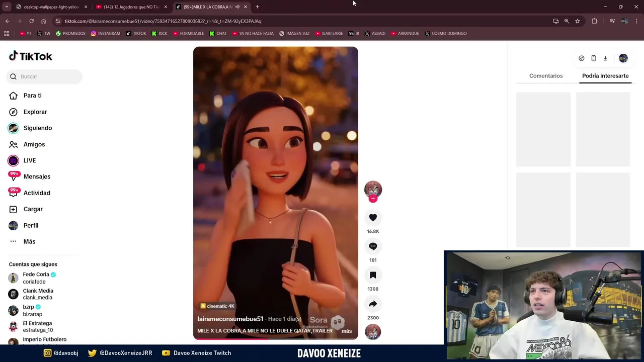Follow creator with red plus badge
The height and width of the screenshot is (362, 644).
(373, 199)
